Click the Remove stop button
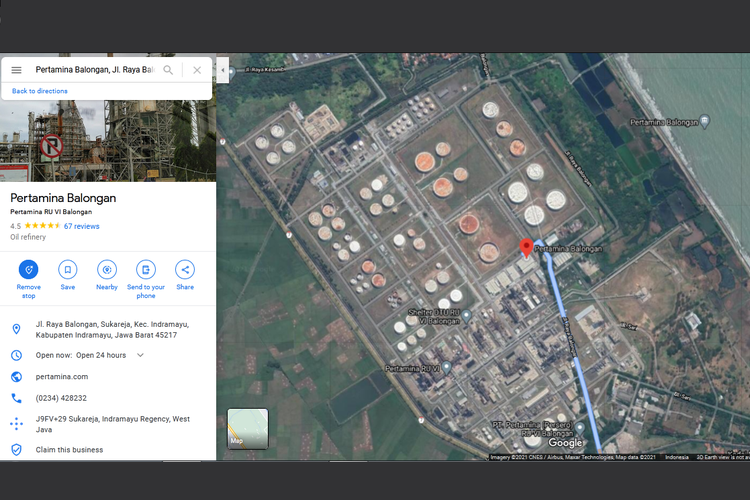This screenshot has height=500, width=750. pyautogui.click(x=29, y=269)
